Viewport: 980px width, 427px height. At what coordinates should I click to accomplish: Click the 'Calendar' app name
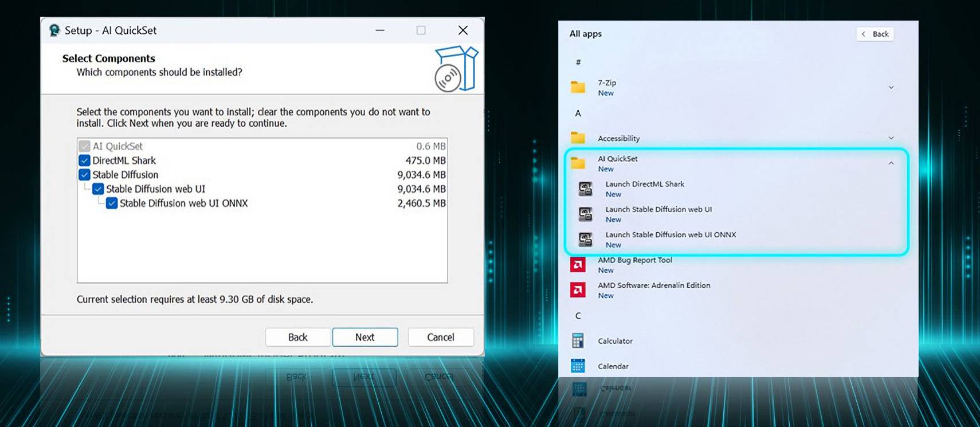pos(613,366)
